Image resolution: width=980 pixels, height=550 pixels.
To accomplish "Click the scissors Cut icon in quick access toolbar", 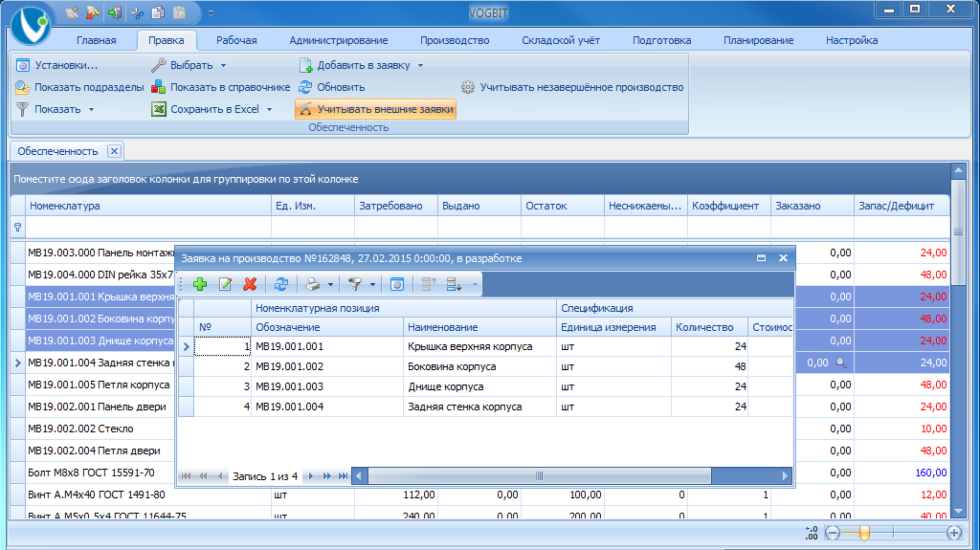I will (138, 12).
